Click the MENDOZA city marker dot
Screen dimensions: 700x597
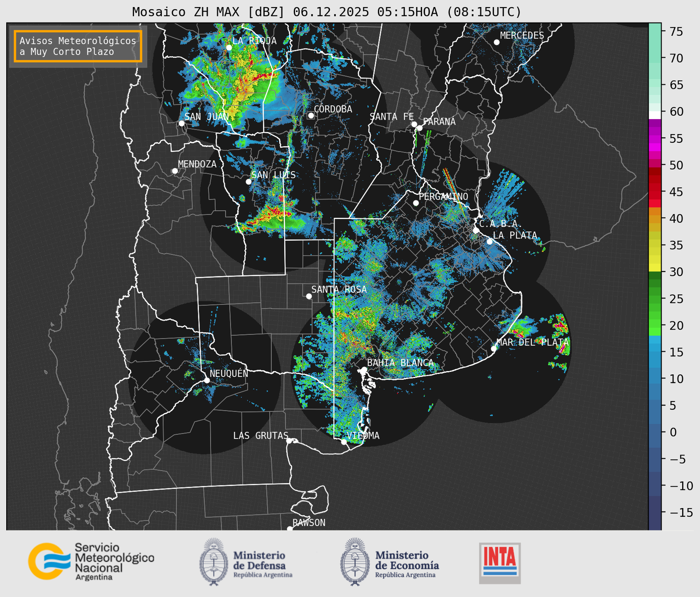[175, 171]
